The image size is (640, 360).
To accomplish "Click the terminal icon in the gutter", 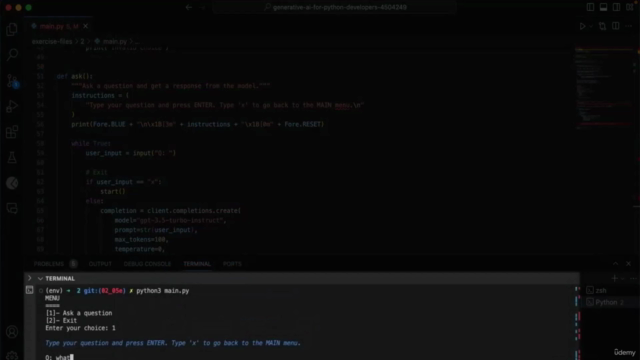I will (x=29, y=290).
